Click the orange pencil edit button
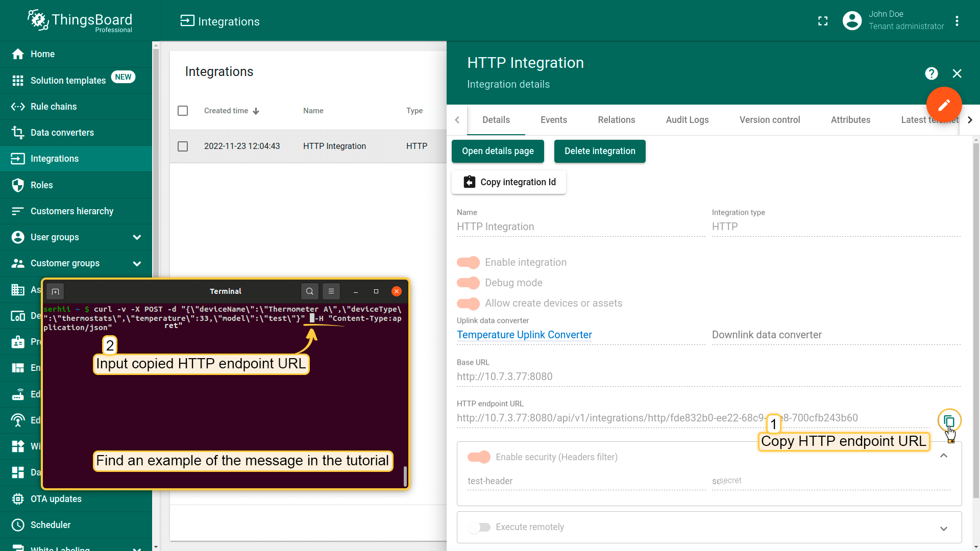980x551 pixels. pyautogui.click(x=944, y=105)
